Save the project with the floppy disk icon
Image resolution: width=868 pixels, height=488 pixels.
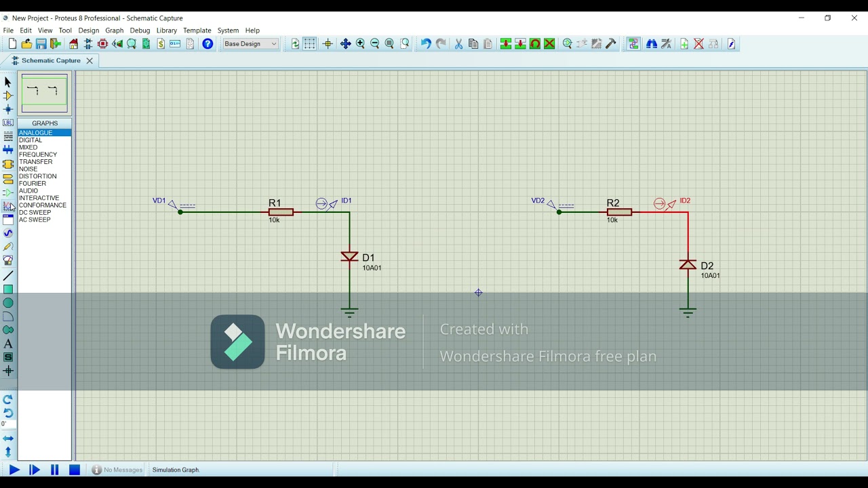point(41,44)
